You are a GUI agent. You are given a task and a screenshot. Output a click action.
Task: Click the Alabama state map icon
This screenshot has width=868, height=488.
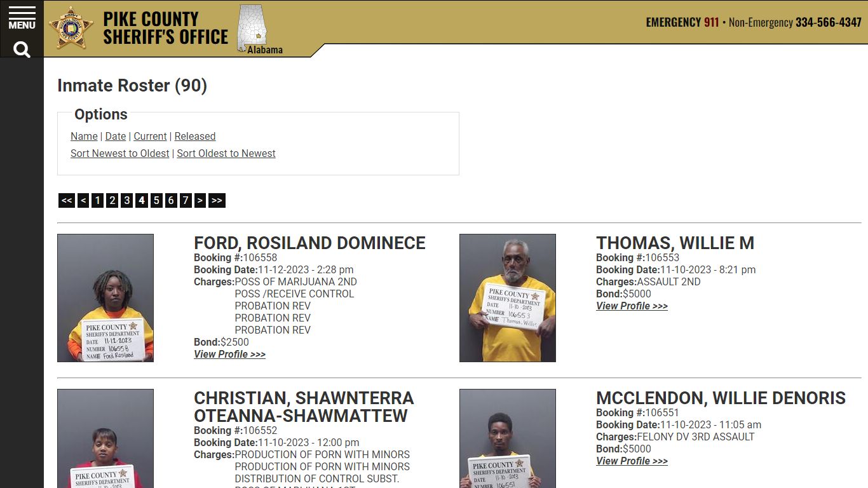254,29
